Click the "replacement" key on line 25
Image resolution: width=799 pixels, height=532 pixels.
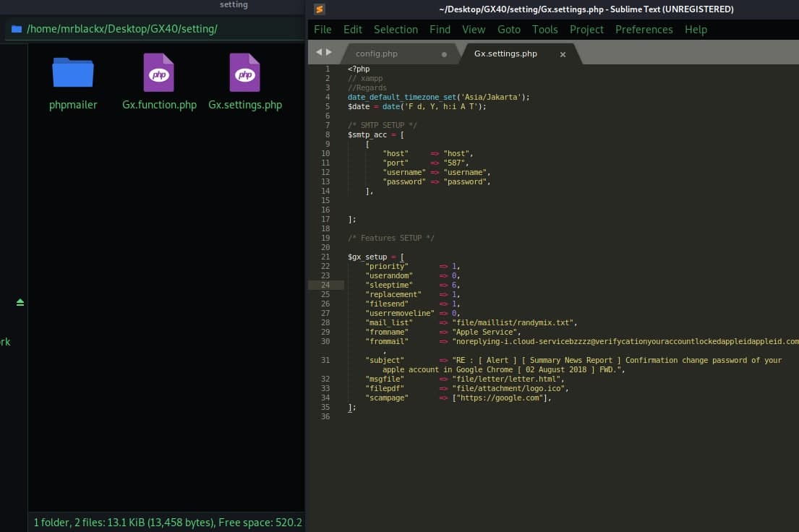click(393, 294)
